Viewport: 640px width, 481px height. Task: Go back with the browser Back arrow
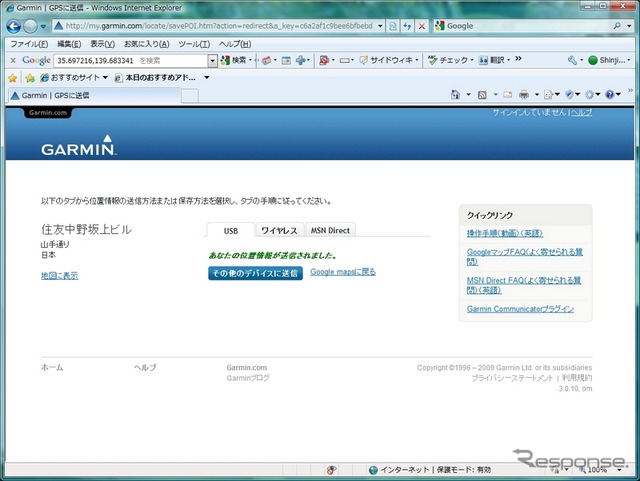pos(13,27)
